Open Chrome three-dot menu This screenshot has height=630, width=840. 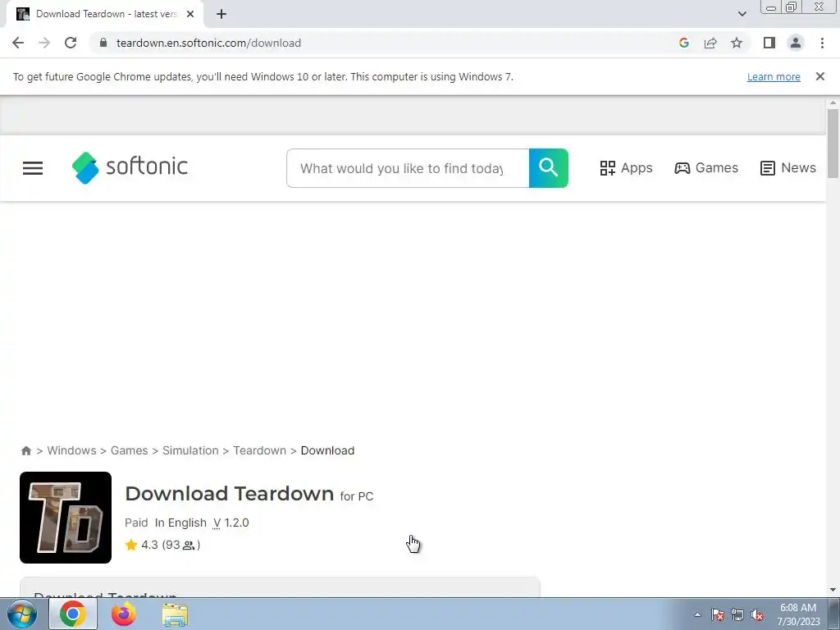[822, 43]
